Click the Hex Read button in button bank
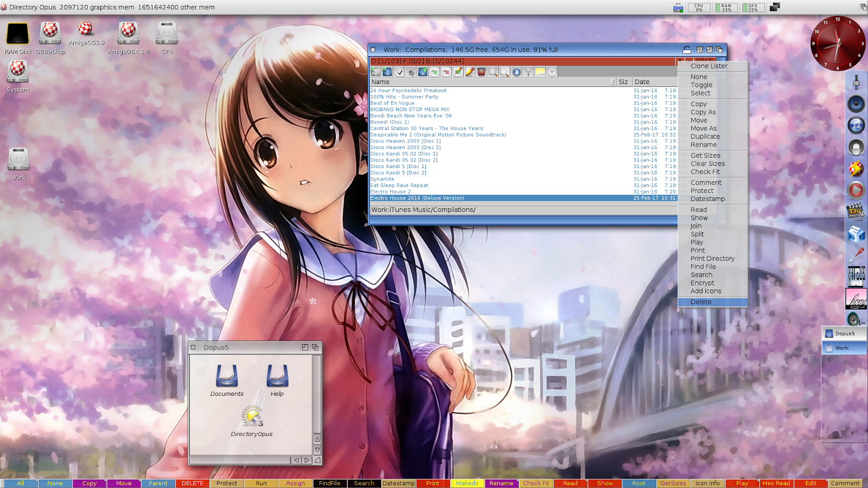868x488 pixels. pyautogui.click(x=776, y=483)
